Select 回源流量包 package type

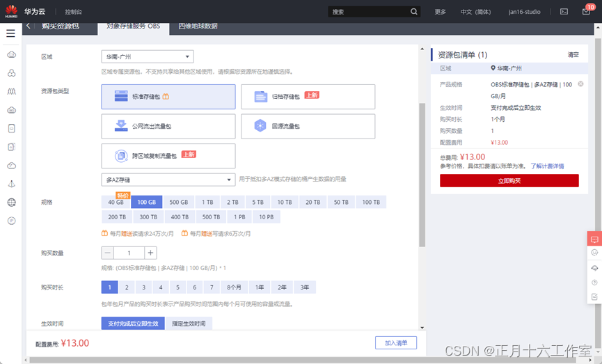308,127
